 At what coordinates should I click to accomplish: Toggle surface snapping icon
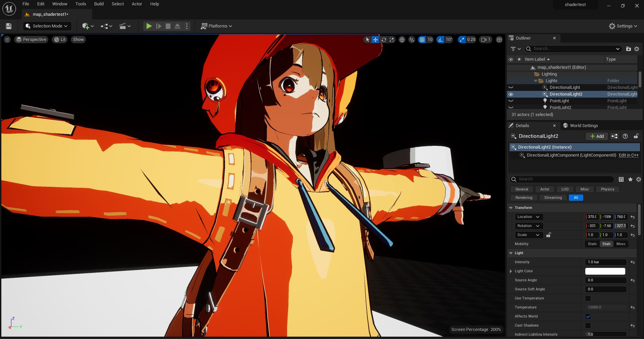pos(412,40)
